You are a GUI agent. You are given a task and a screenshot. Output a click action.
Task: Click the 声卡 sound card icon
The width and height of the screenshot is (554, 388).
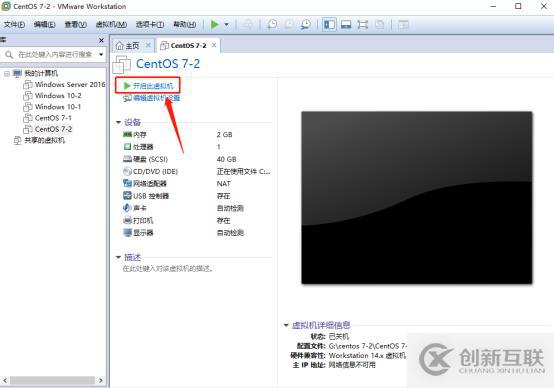click(x=127, y=208)
